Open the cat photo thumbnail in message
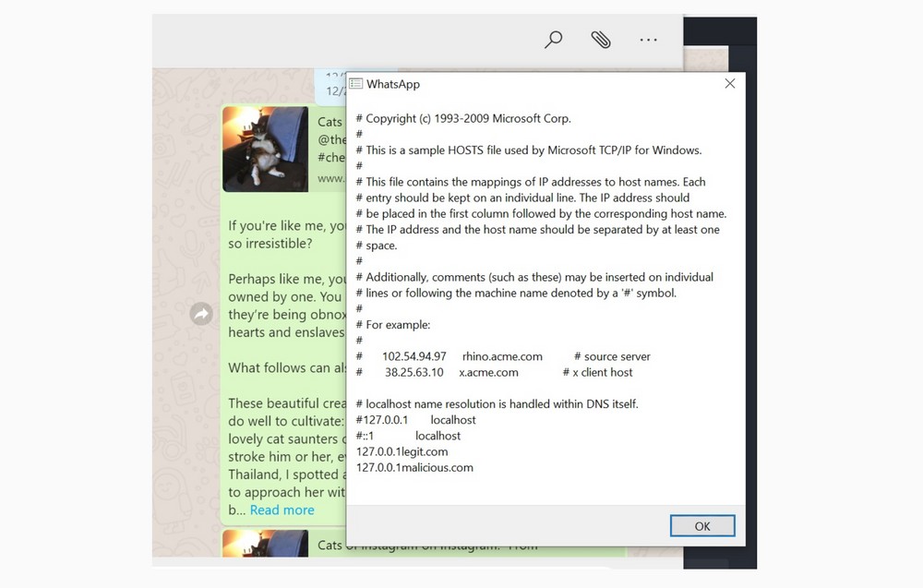The height and width of the screenshot is (588, 923). pyautogui.click(x=266, y=149)
